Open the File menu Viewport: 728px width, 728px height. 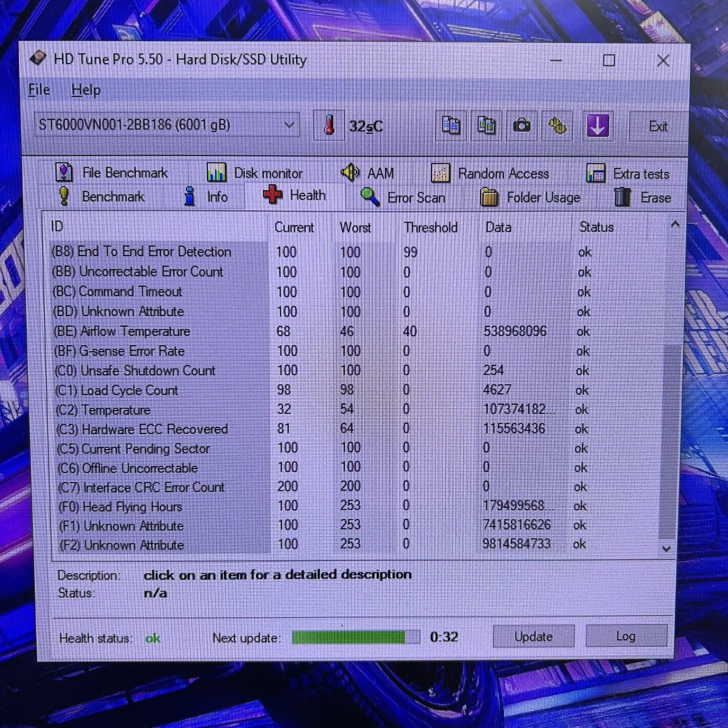[x=39, y=90]
